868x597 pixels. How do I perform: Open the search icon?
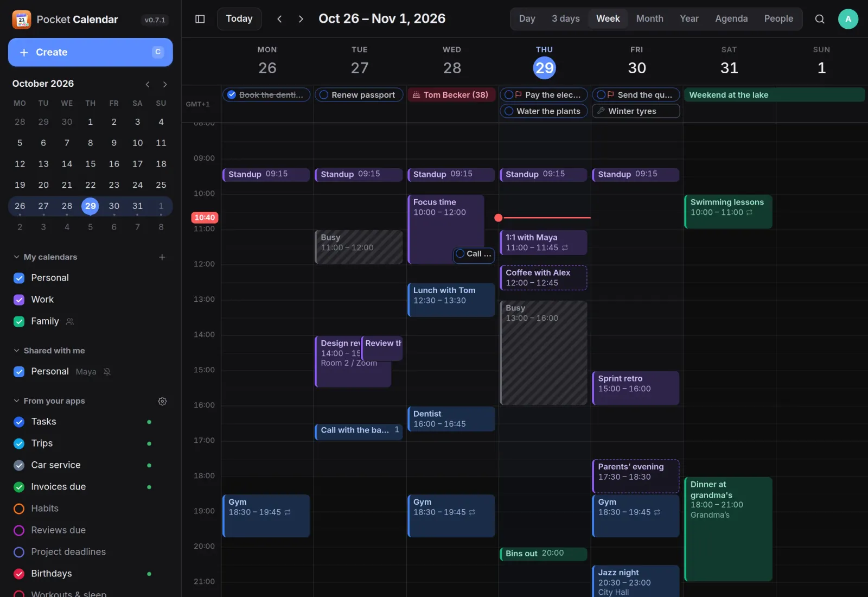(820, 19)
